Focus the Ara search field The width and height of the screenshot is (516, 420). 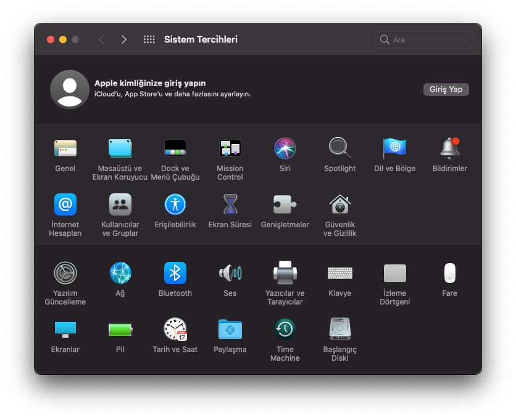424,40
